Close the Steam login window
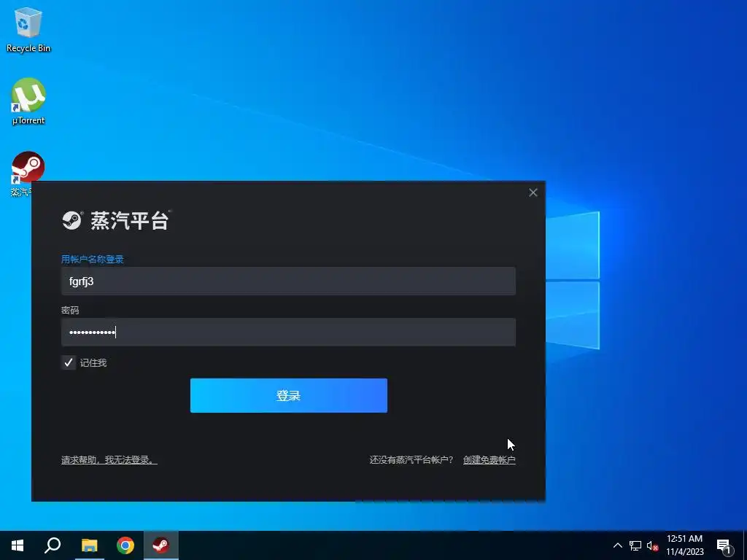747x560 pixels. pyautogui.click(x=533, y=192)
